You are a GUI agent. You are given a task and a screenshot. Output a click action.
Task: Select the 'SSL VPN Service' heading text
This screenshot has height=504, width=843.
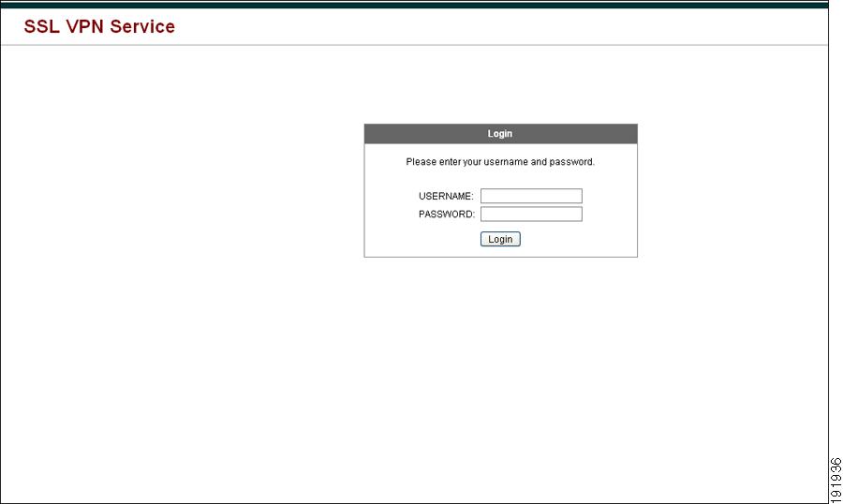pos(99,26)
